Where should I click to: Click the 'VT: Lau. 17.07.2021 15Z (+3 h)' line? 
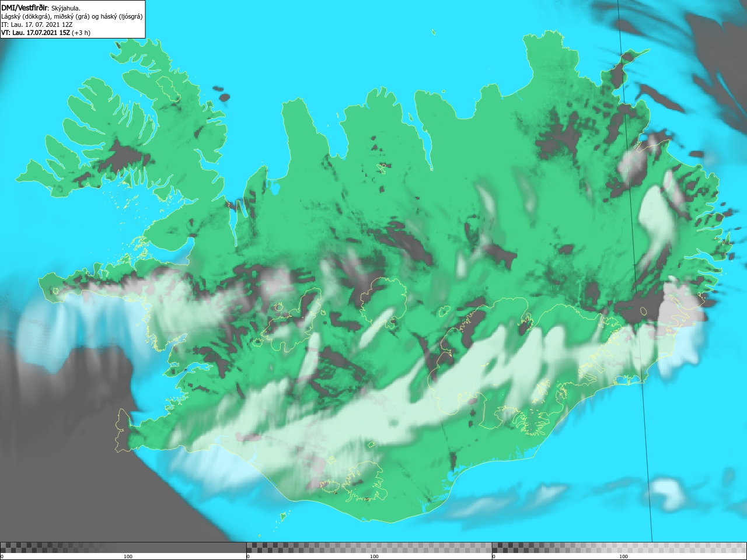(x=46, y=33)
